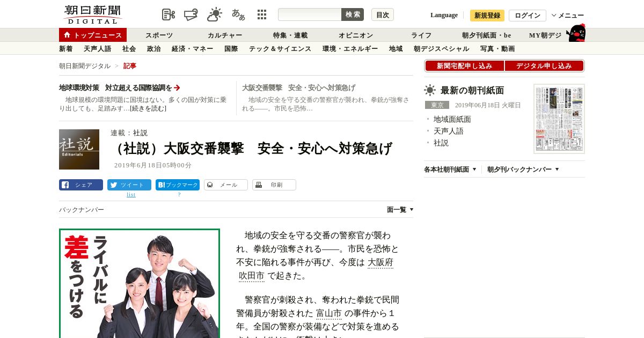Open the scrapbook clipping icon

click(169, 14)
